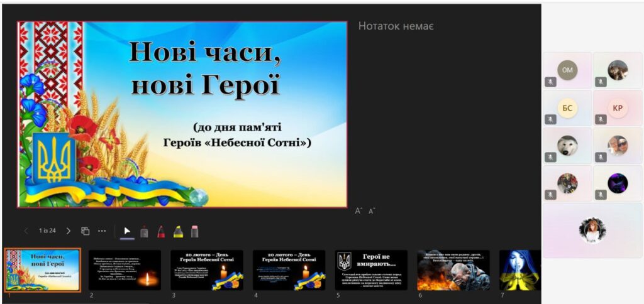Viewport: 644px width, 304px height.
Task: Select the pink eraser tool
Action: pos(194,231)
